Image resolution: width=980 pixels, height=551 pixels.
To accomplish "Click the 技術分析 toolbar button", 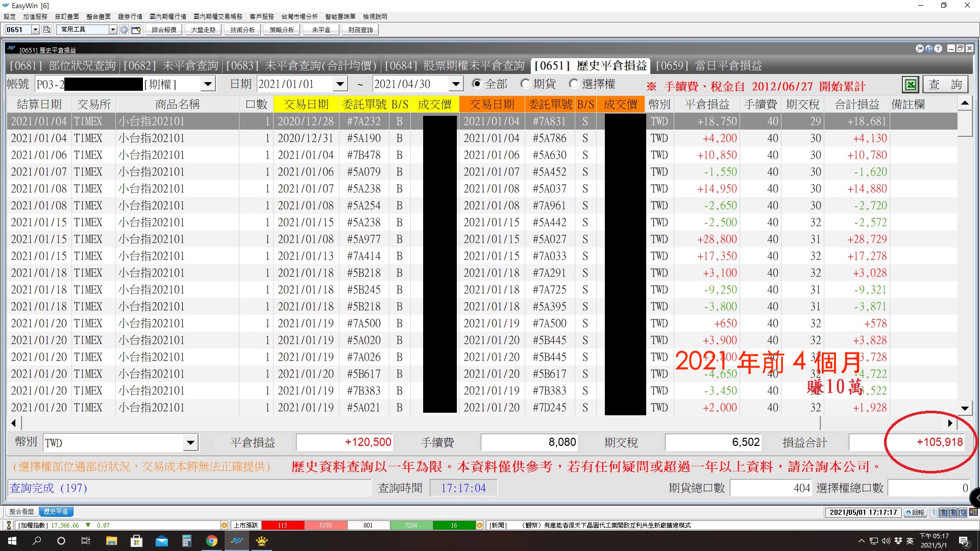I will (242, 30).
